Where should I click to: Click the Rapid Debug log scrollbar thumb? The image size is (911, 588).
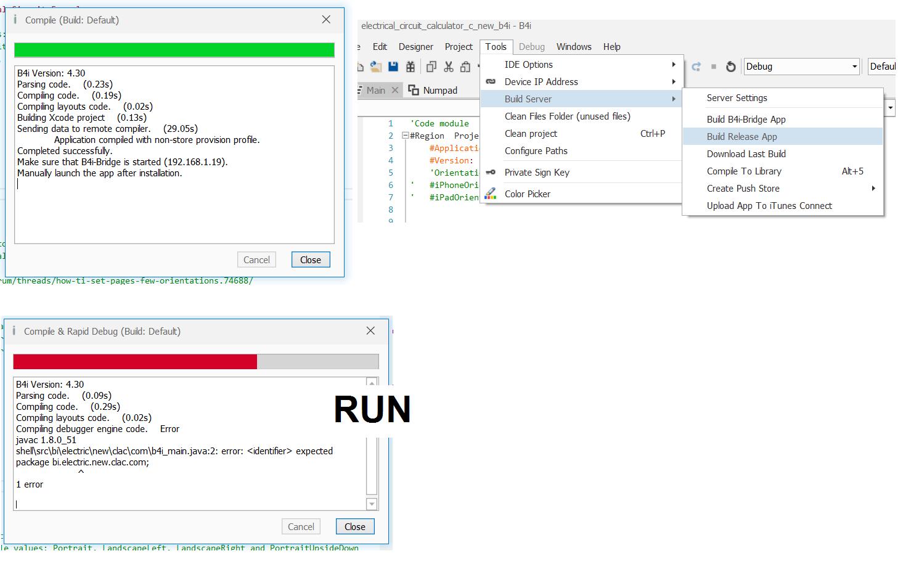pyautogui.click(x=372, y=467)
